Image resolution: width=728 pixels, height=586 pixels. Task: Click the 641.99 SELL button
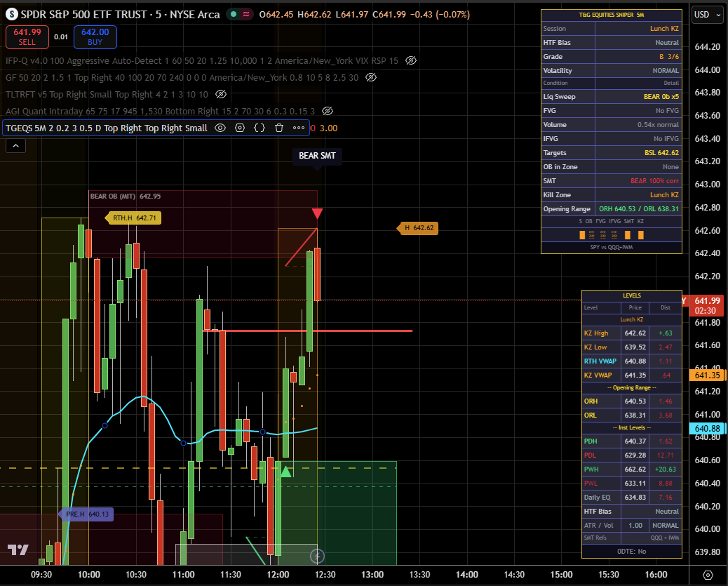click(x=27, y=36)
